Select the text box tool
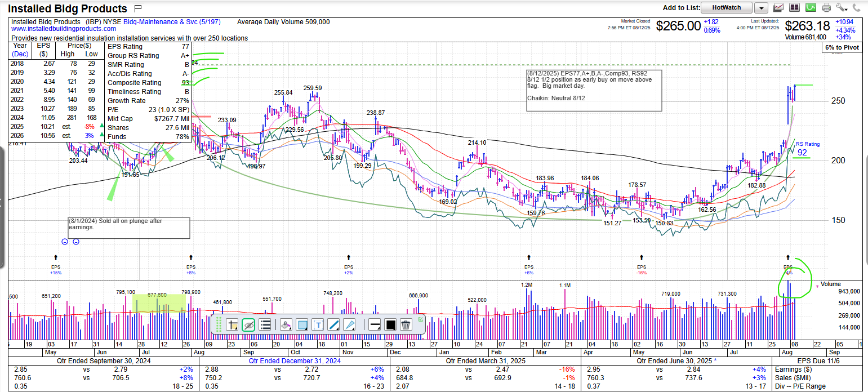The width and height of the screenshot is (868, 392). [x=317, y=324]
